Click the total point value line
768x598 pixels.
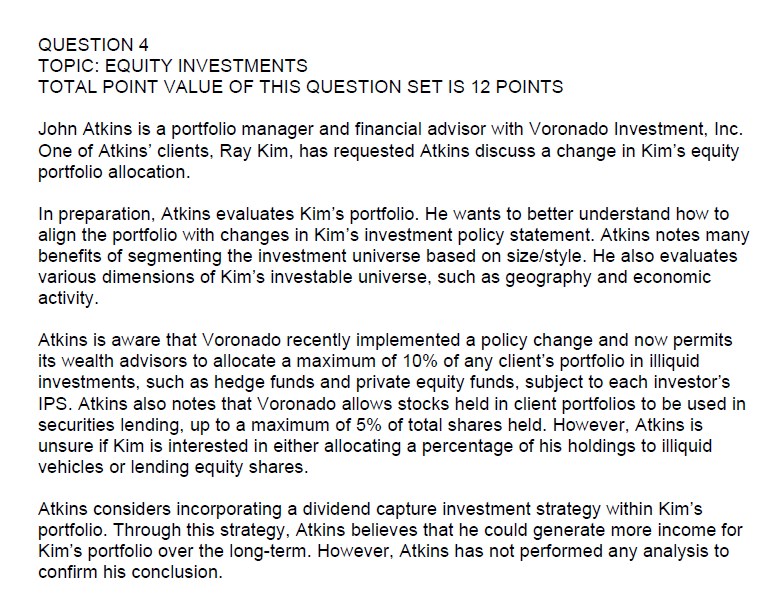299,87
